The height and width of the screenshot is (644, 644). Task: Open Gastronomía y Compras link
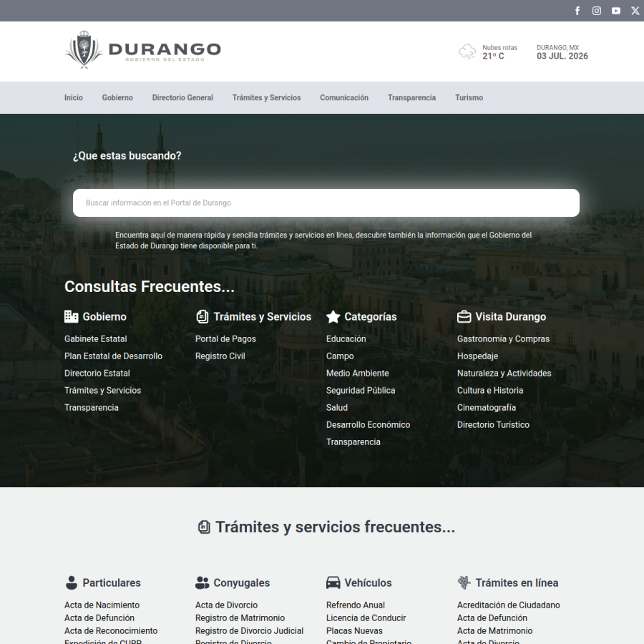point(503,339)
